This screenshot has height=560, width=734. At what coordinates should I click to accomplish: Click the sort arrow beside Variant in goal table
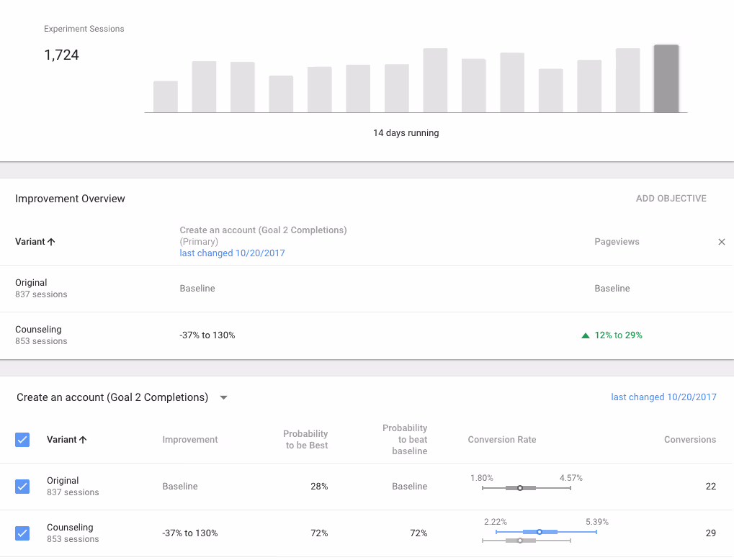click(83, 440)
